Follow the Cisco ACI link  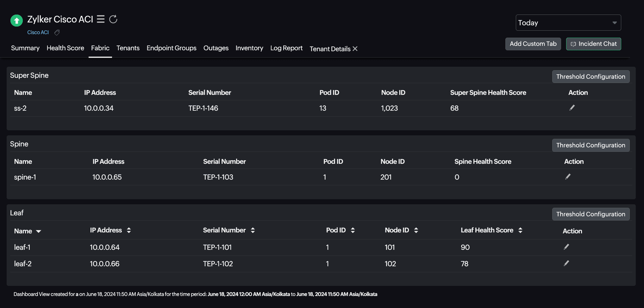coord(38,33)
